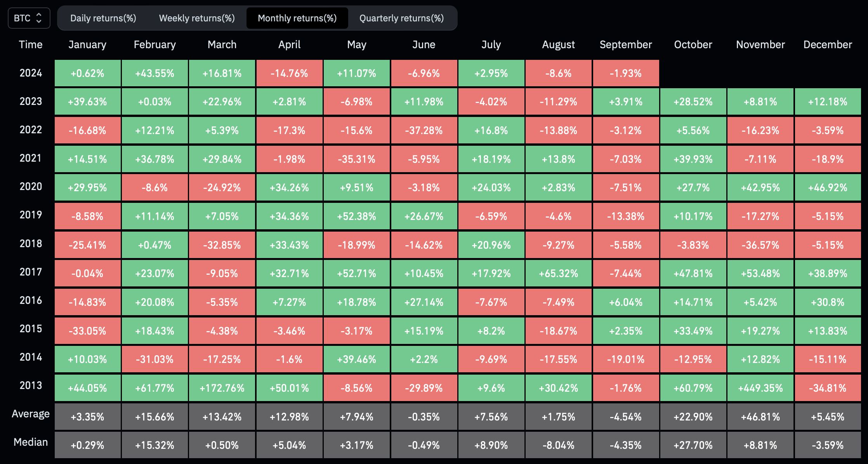Screen dimensions: 868x464
Task: Click the November column header
Action: coord(760,45)
